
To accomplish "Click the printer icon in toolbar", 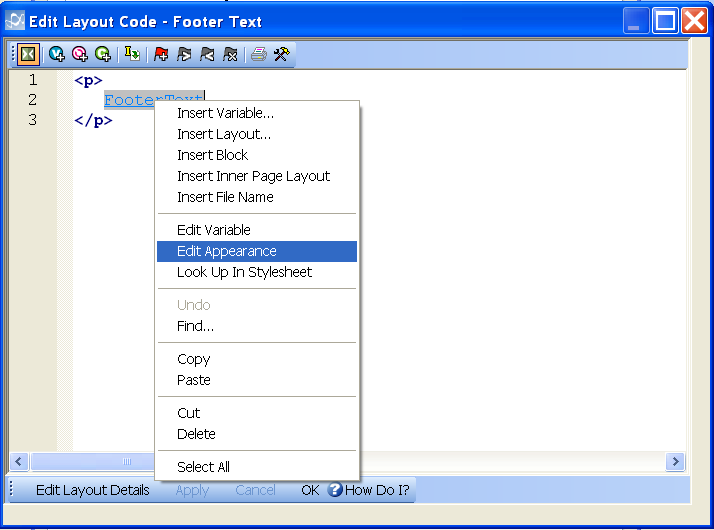I will [259, 55].
